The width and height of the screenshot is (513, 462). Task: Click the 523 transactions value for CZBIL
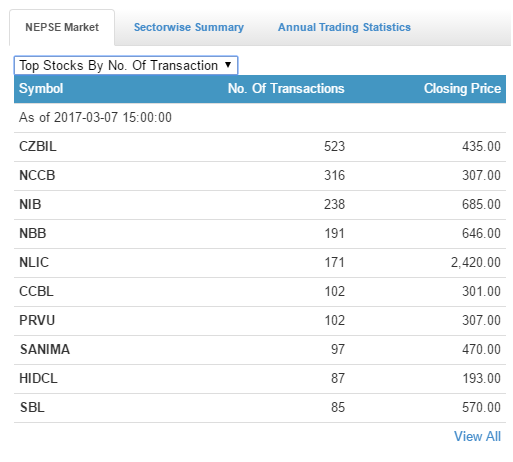[334, 146]
